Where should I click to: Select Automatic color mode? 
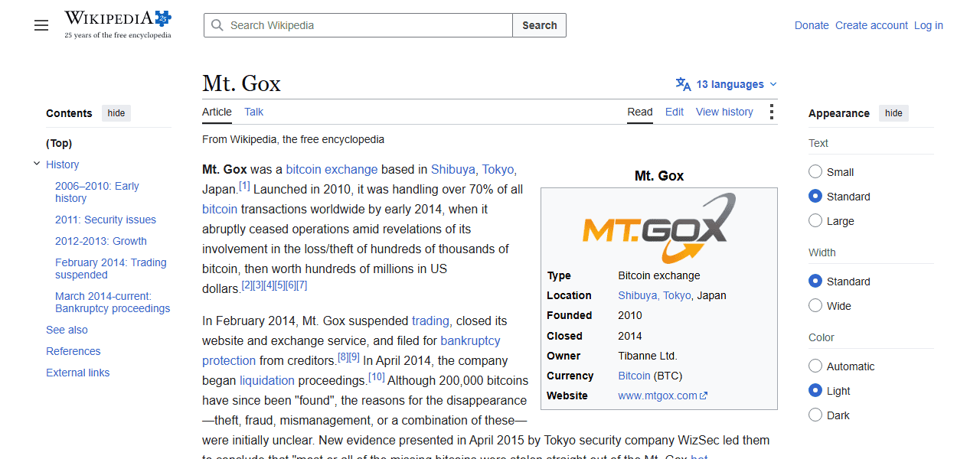click(815, 366)
